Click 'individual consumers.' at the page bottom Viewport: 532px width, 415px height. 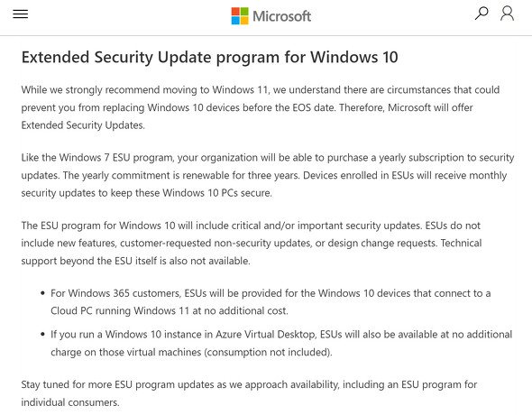pos(70,402)
